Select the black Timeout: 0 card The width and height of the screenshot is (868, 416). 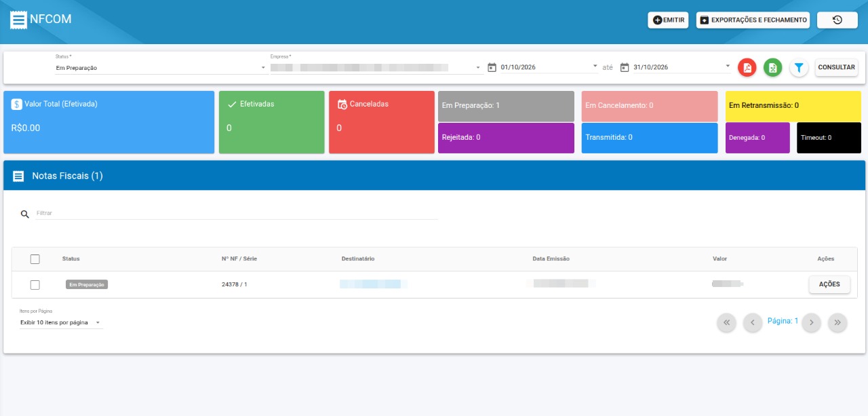click(829, 138)
